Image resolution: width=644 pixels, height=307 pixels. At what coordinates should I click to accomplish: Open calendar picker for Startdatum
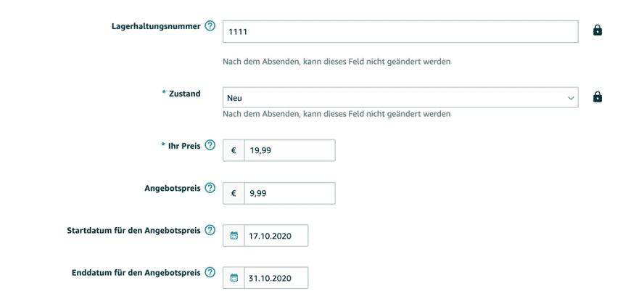234,236
